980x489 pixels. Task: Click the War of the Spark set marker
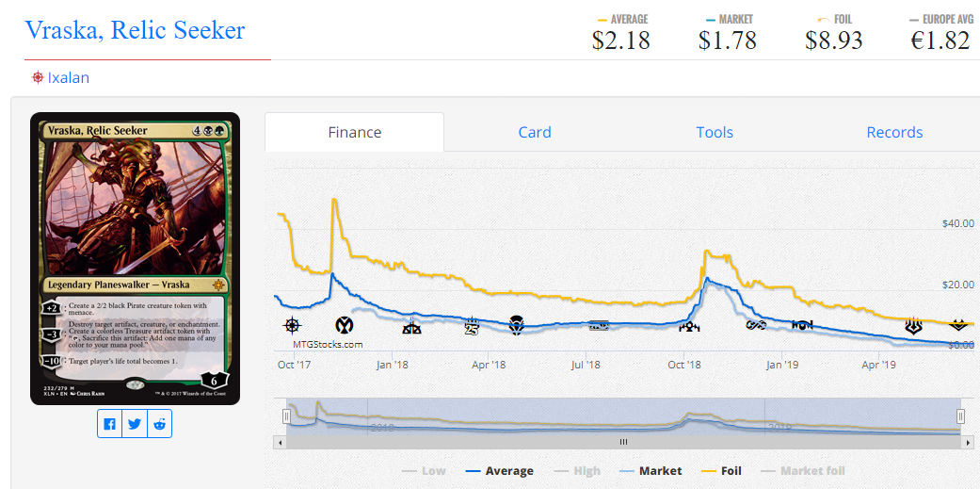914,326
